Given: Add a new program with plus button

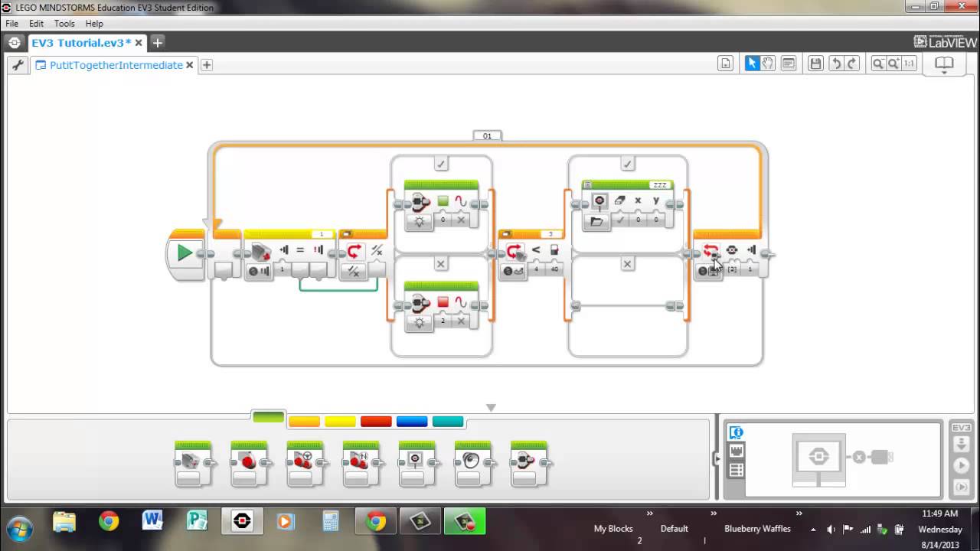Looking at the screenshot, I should click(207, 65).
